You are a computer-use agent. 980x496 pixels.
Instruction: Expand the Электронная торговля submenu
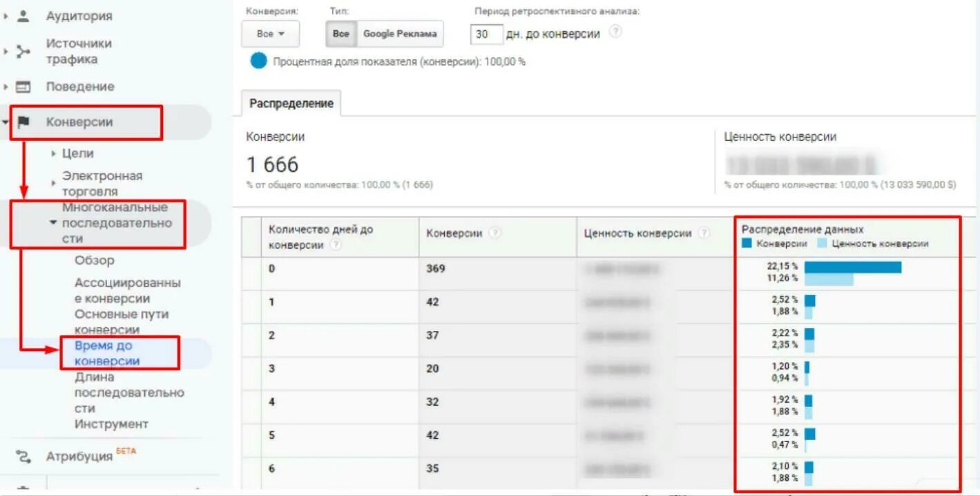tap(54, 183)
